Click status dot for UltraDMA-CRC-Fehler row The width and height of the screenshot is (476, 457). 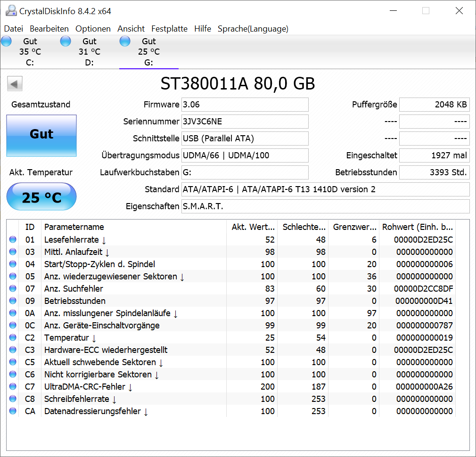click(x=13, y=386)
